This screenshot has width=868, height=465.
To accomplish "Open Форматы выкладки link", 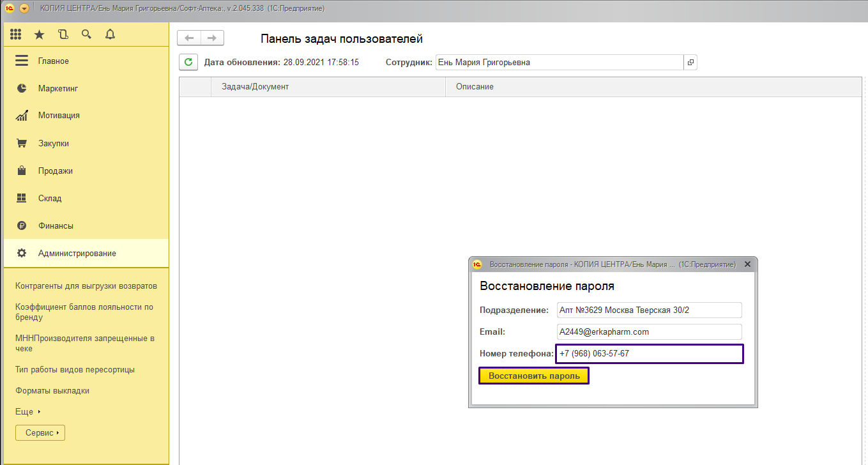I will tap(52, 391).
